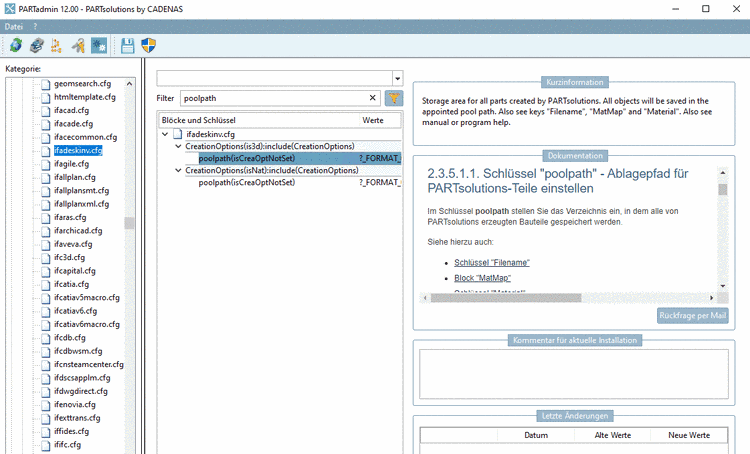Select ifcdb.cfg in the category list

click(69, 338)
